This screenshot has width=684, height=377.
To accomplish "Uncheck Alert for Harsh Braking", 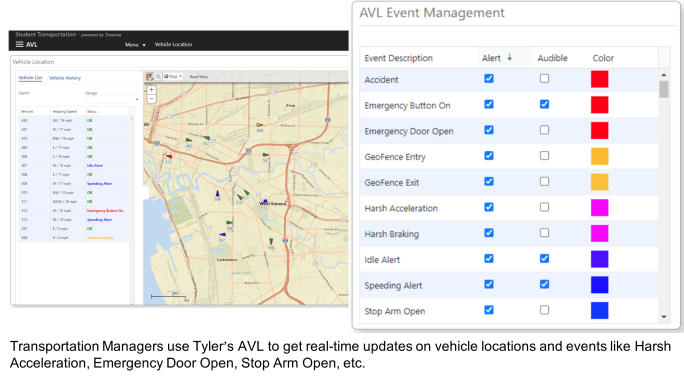I will 489,233.
